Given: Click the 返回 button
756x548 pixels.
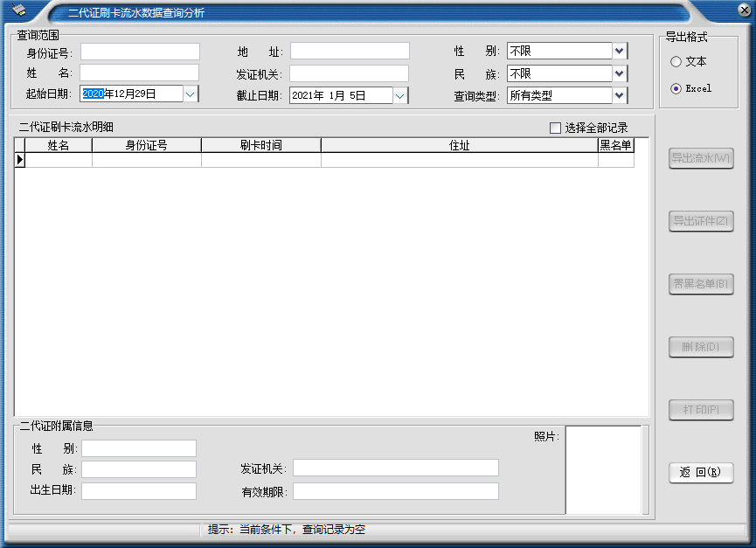Looking at the screenshot, I should pos(701,473).
